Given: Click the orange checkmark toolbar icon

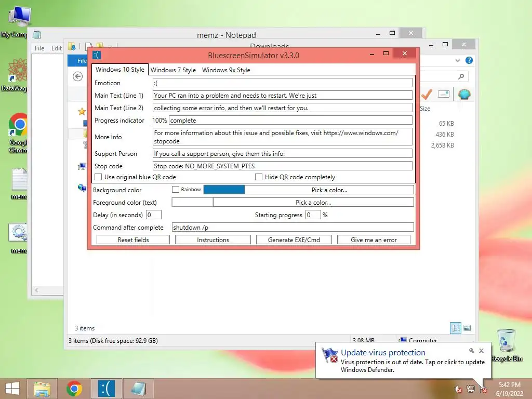Looking at the screenshot, I should (x=427, y=94).
